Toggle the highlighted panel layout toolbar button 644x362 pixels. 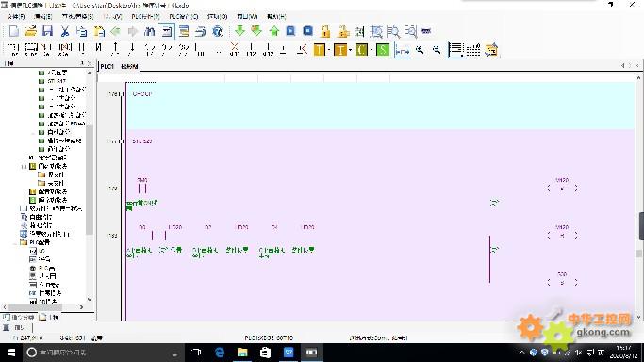[x=167, y=31]
